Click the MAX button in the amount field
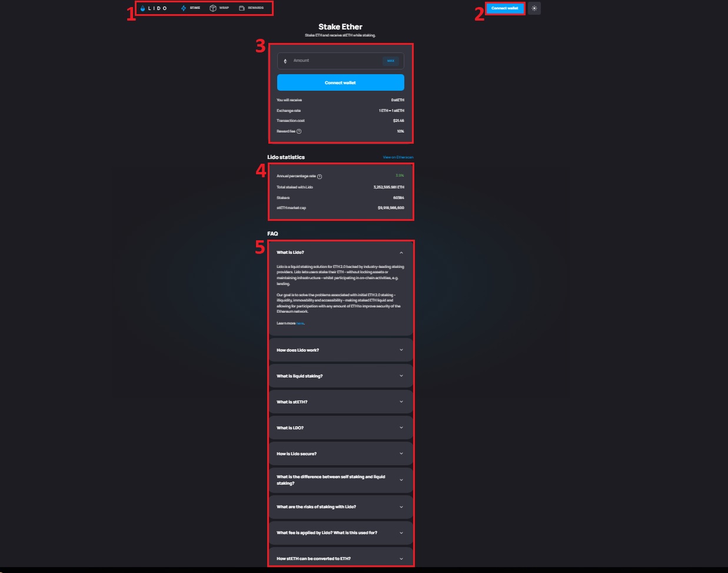This screenshot has width=728, height=573. click(391, 61)
